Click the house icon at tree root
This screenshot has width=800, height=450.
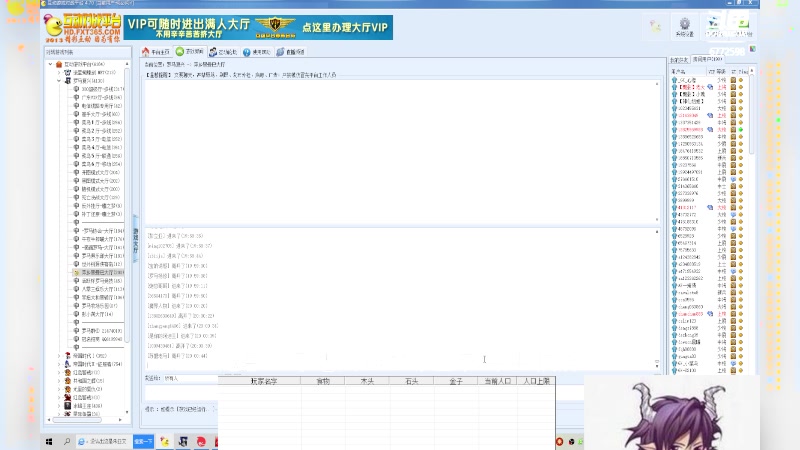tap(59, 64)
